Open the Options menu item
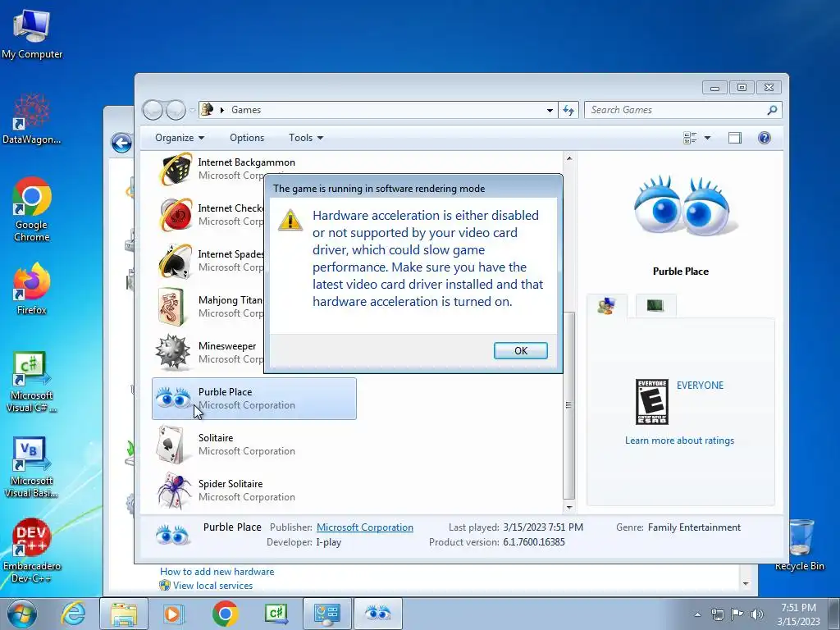The width and height of the screenshot is (840, 630). click(246, 138)
